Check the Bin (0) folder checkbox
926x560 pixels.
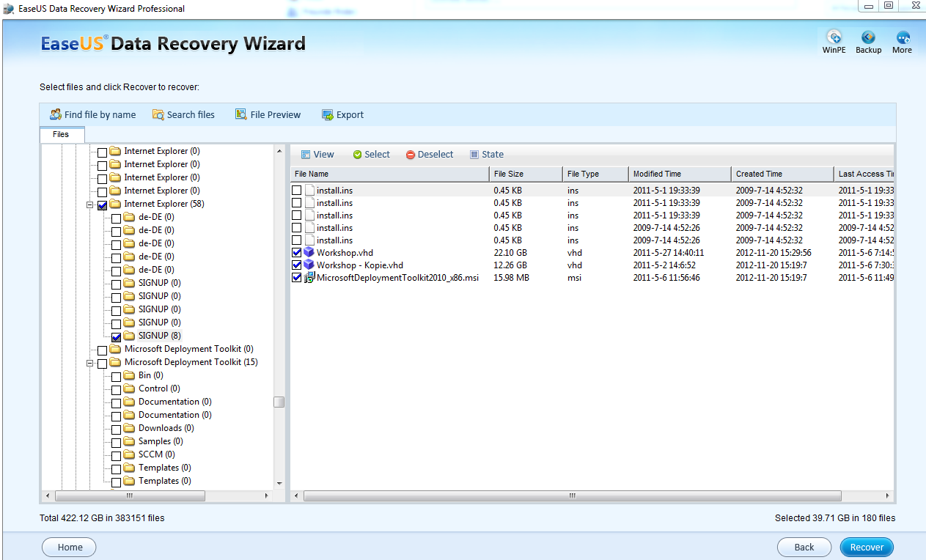click(117, 376)
